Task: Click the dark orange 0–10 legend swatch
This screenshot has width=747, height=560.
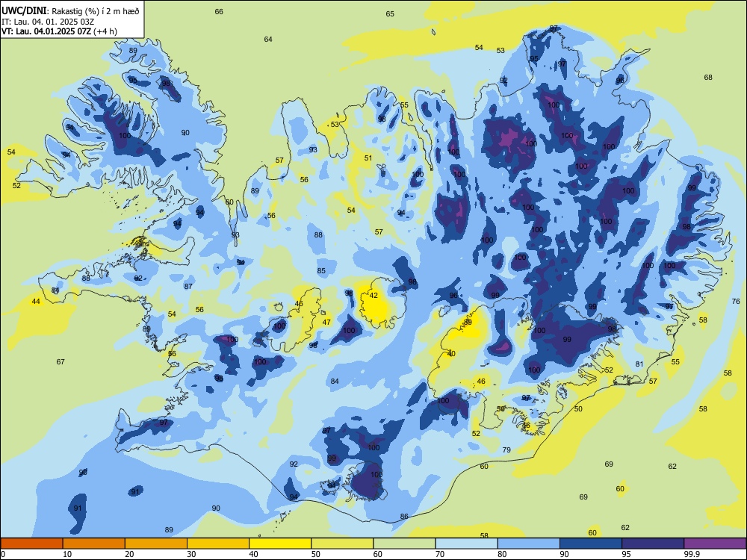Action: click(31, 544)
